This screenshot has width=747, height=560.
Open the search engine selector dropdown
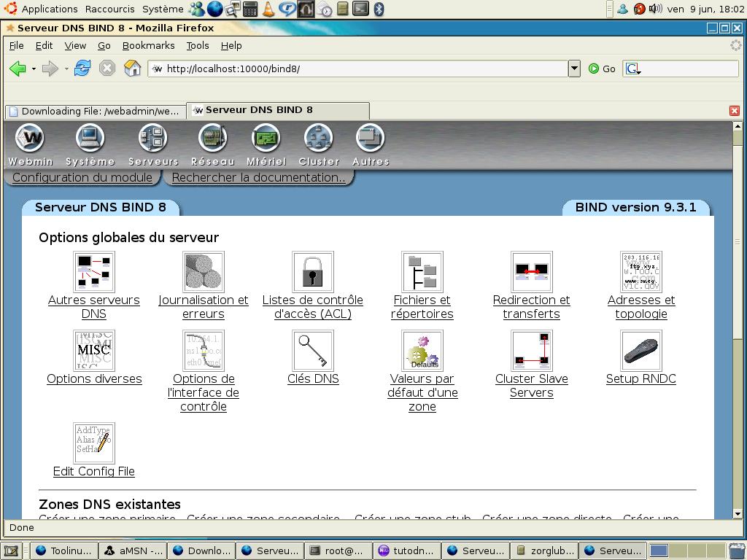click(x=633, y=69)
